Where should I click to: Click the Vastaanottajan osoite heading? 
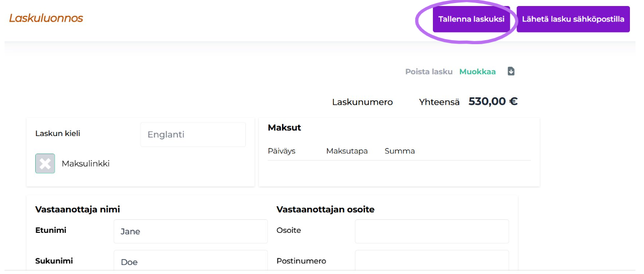point(325,209)
